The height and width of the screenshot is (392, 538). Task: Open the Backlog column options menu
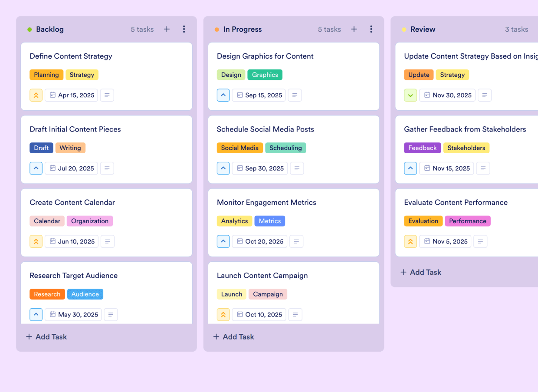(x=184, y=29)
